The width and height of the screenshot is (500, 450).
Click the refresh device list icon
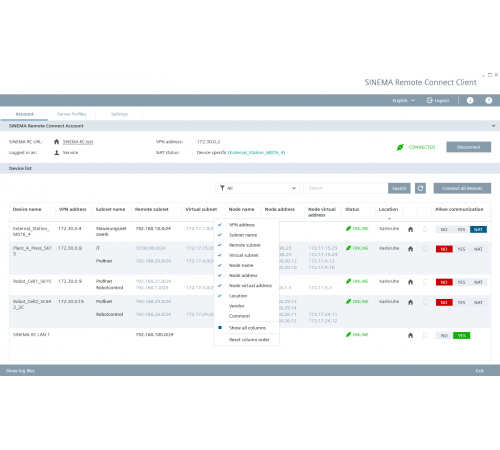tap(420, 188)
